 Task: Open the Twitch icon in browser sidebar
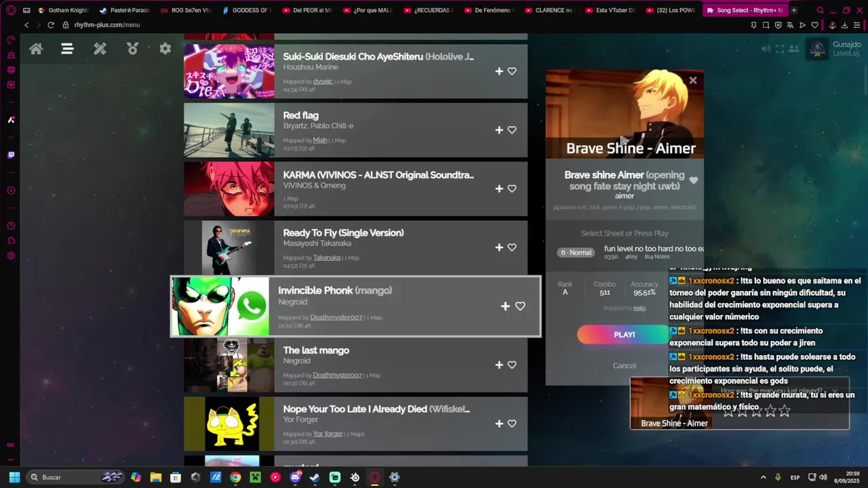[11, 155]
